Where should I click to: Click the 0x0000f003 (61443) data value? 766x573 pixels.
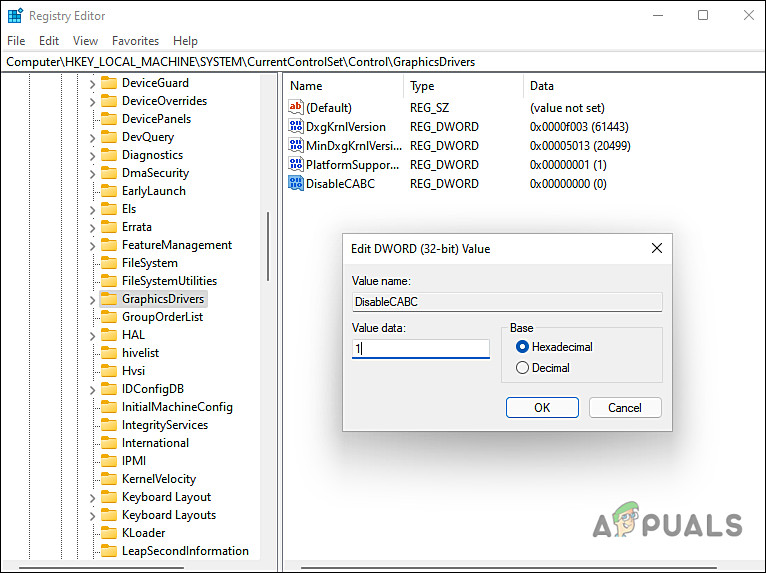click(579, 127)
